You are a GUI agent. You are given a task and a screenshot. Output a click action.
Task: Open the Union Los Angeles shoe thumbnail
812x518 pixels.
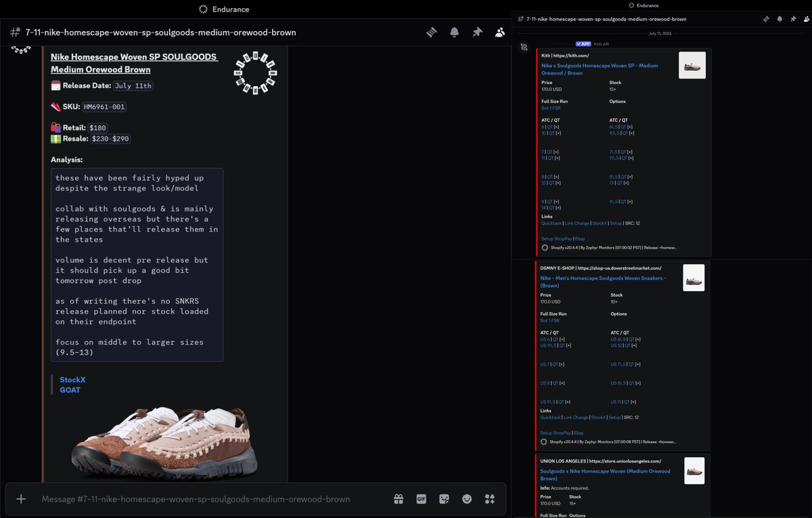pos(694,471)
